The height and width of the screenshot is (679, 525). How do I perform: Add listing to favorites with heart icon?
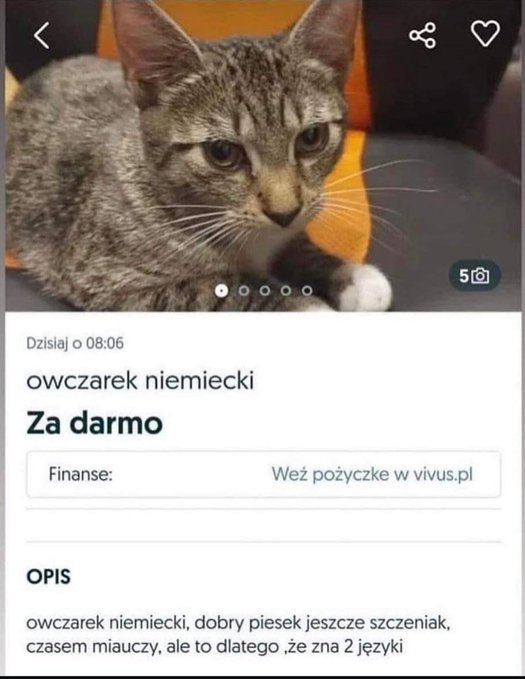click(485, 33)
